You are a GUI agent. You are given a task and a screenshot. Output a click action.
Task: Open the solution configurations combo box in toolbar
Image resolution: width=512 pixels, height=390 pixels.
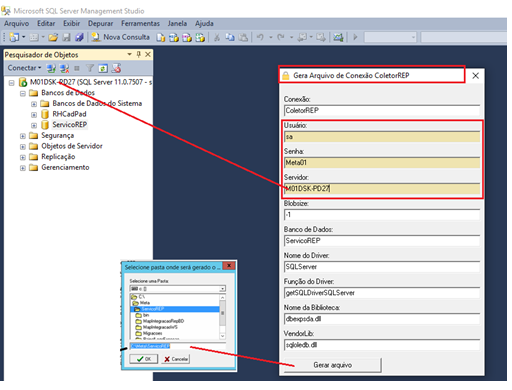(390, 37)
